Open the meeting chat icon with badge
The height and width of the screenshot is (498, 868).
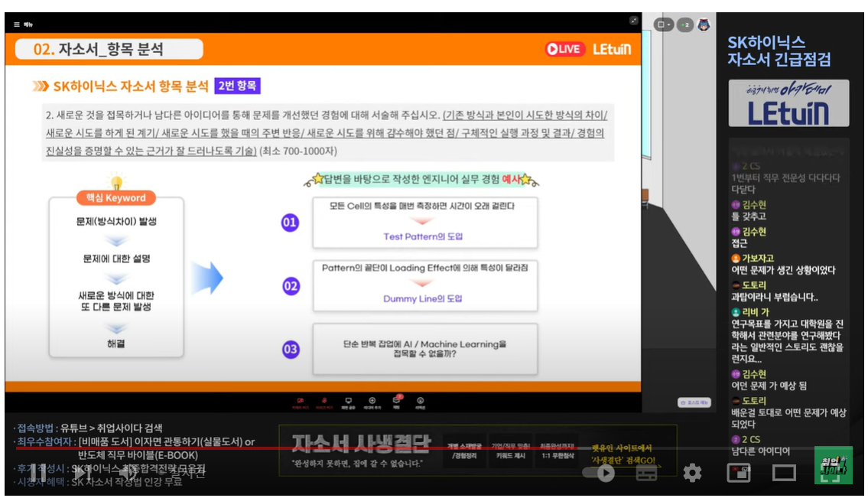pyautogui.click(x=397, y=402)
